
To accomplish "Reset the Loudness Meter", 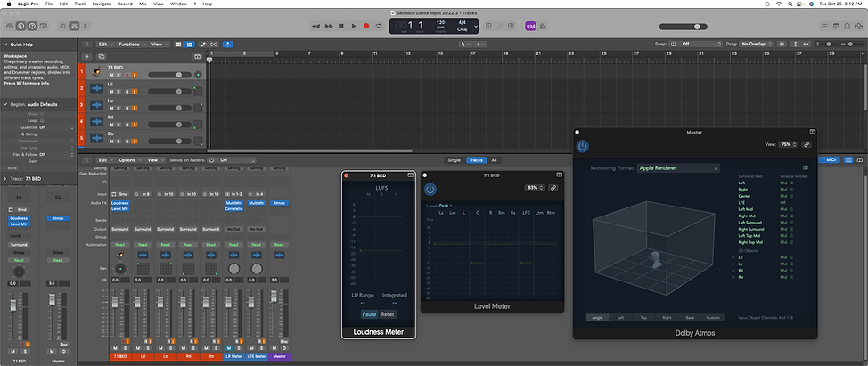I will tap(388, 314).
